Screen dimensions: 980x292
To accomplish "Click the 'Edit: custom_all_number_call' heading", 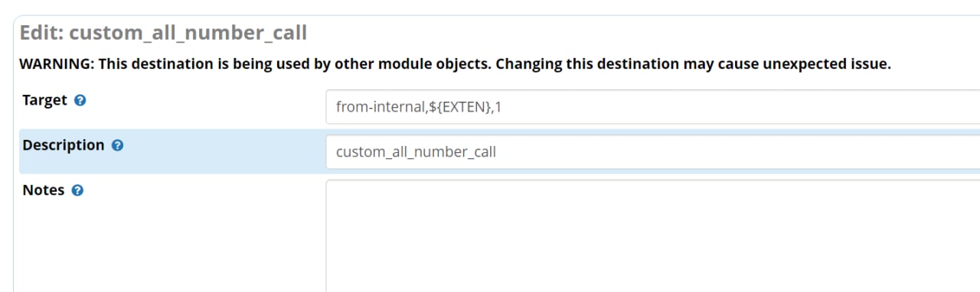I will (x=163, y=33).
